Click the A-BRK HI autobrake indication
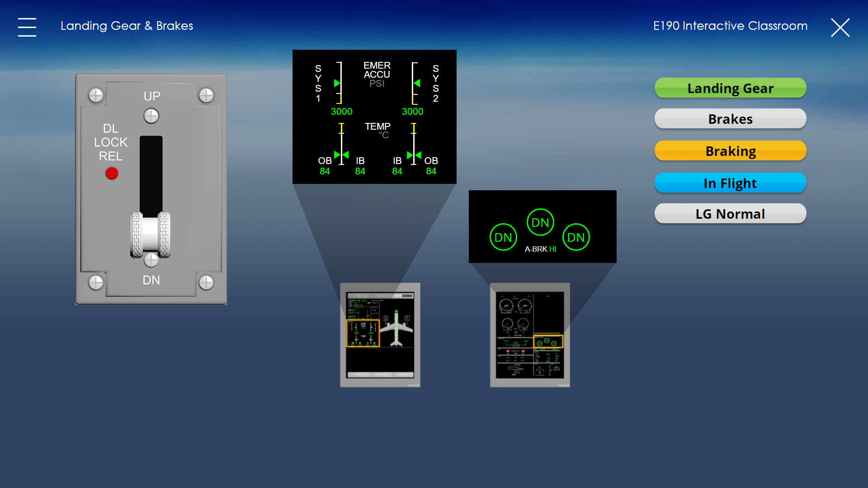 pos(540,249)
